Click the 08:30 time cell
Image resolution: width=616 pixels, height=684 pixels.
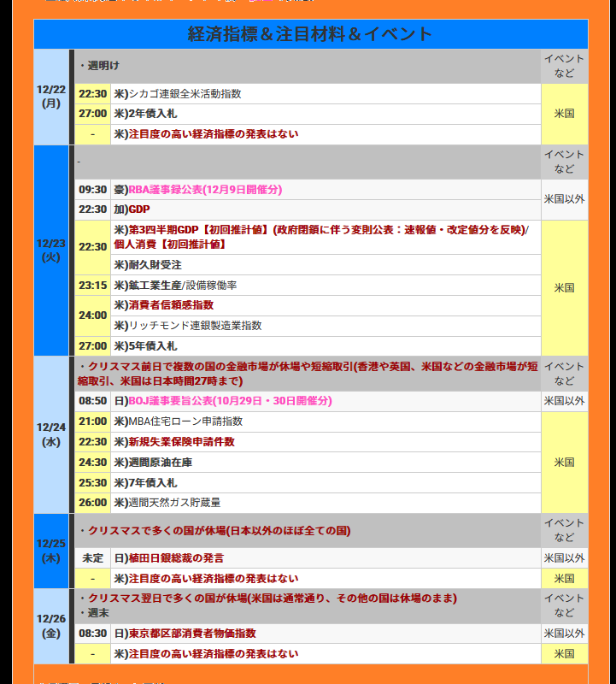pyautogui.click(x=93, y=634)
